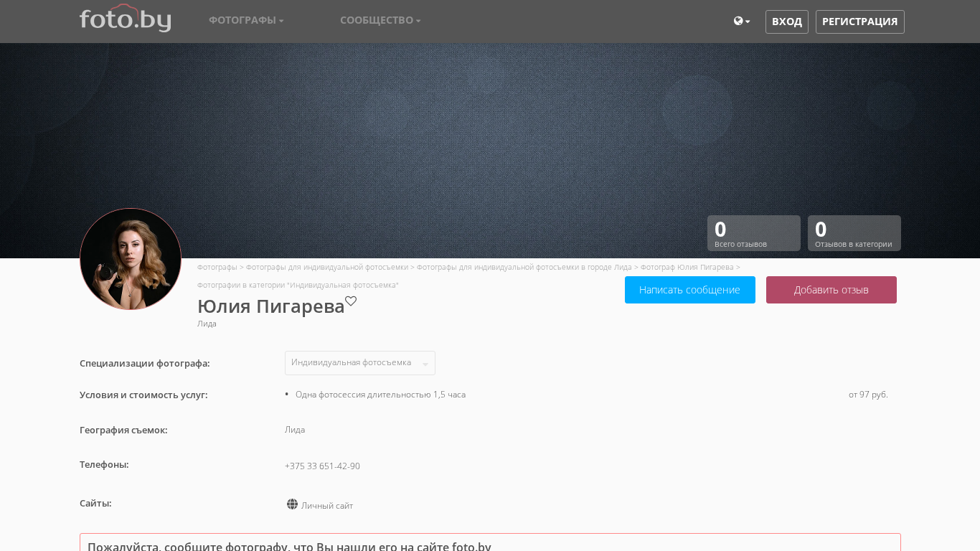Click the Фотографы breadcrumb link
This screenshot has height=551, width=980.
(217, 267)
